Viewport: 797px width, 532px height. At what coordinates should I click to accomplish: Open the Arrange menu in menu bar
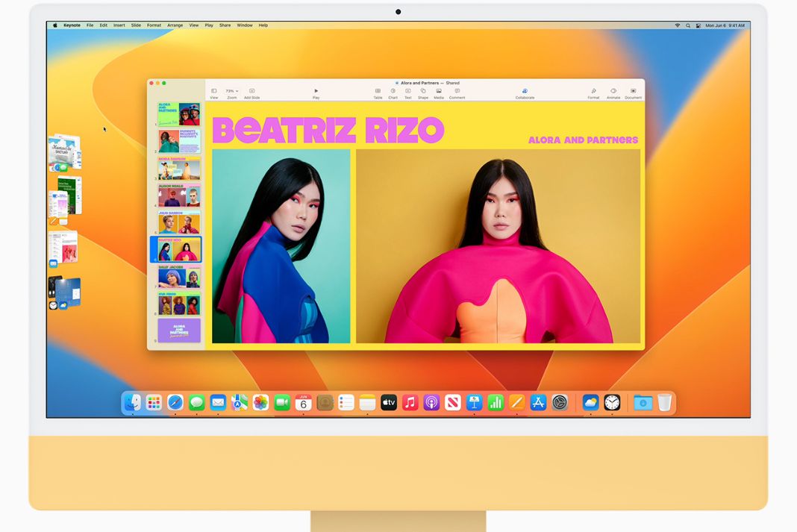[175, 25]
